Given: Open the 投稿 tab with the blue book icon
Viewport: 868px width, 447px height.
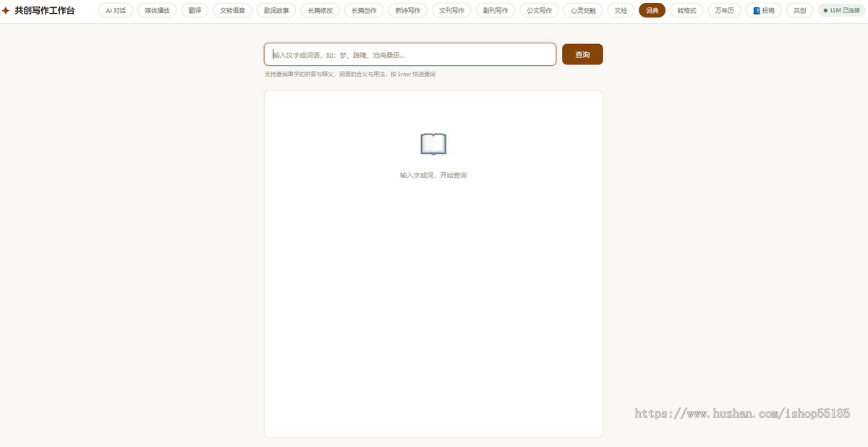Looking at the screenshot, I should tap(764, 11).
